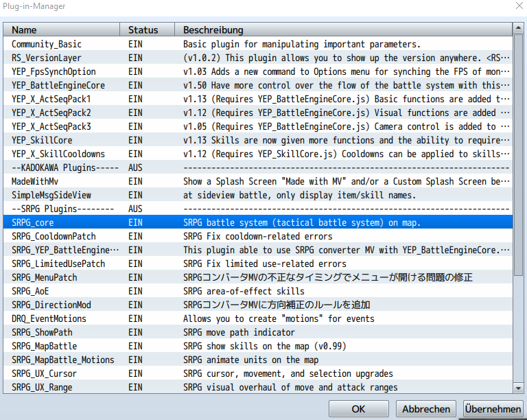Sort by the Name column header
The image size is (527, 420).
(x=62, y=30)
